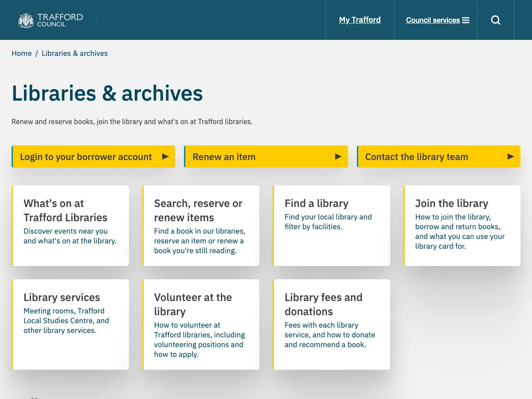Image resolution: width=532 pixels, height=399 pixels.
Task: Open Login to your borrower account
Action: click(94, 156)
